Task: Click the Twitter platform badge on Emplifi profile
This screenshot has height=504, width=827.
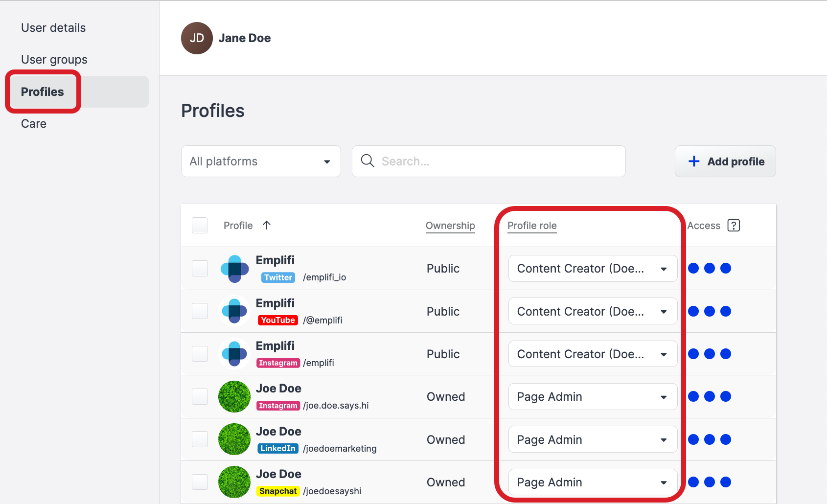Action: pyautogui.click(x=277, y=277)
